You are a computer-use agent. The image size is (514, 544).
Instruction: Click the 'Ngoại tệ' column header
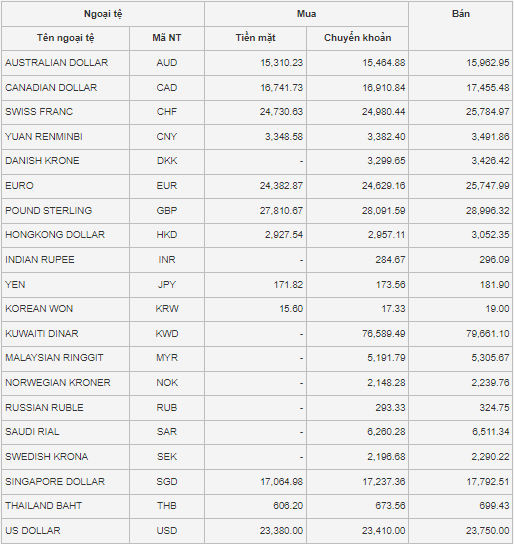point(103,14)
